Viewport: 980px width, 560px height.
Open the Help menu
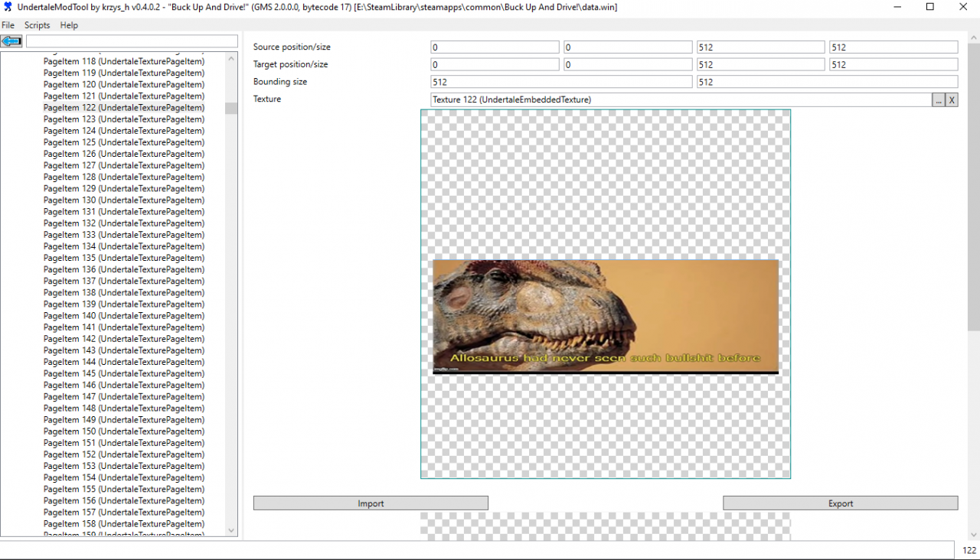(x=69, y=25)
